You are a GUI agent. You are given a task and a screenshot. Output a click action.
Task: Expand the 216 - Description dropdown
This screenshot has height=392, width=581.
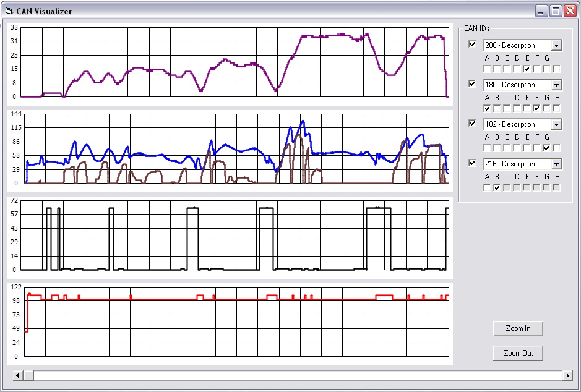(x=556, y=164)
